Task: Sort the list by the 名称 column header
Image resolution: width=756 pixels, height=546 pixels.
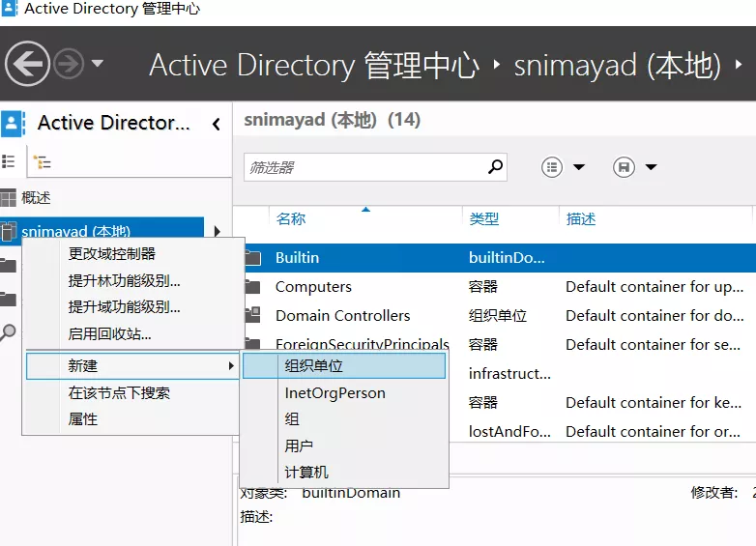Action: coord(291,219)
